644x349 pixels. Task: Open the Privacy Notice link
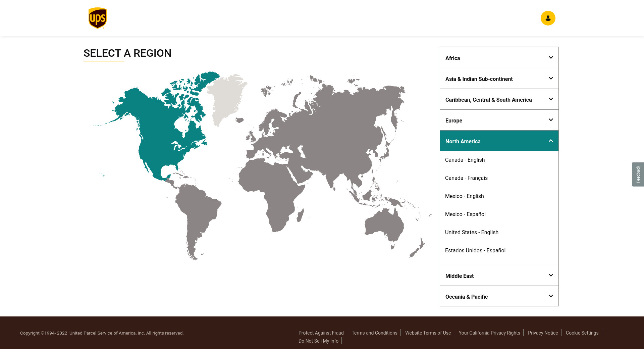tap(543, 333)
